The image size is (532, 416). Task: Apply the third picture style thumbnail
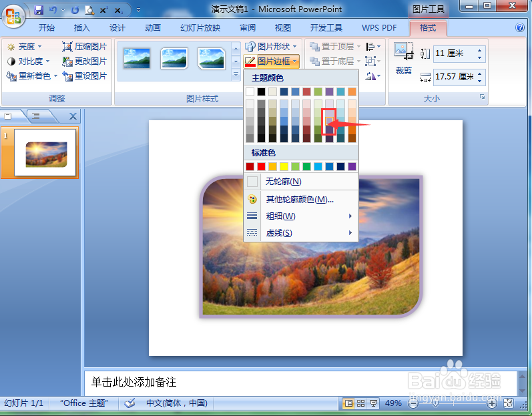(212, 59)
